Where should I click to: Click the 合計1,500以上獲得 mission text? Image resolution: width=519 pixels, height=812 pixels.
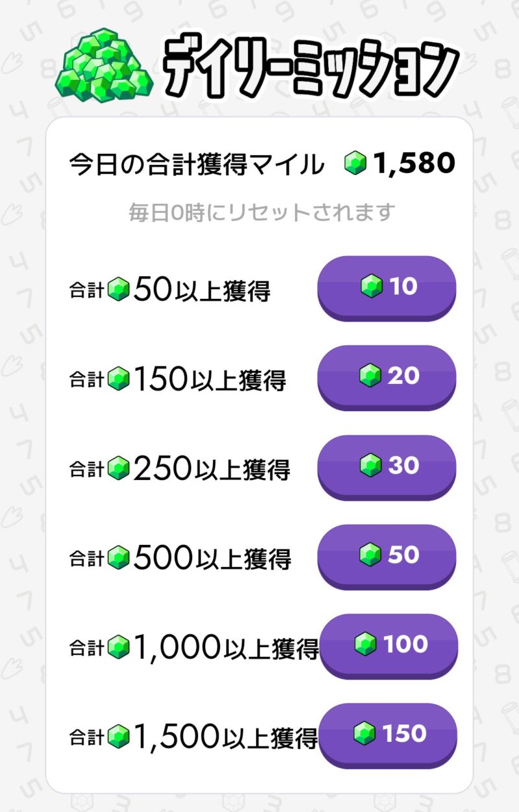(193, 736)
